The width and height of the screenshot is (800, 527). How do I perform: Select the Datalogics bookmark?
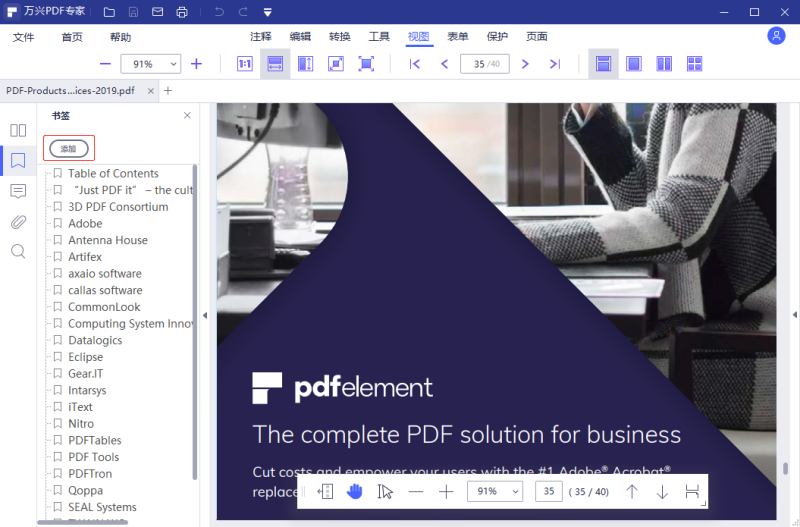click(x=95, y=340)
